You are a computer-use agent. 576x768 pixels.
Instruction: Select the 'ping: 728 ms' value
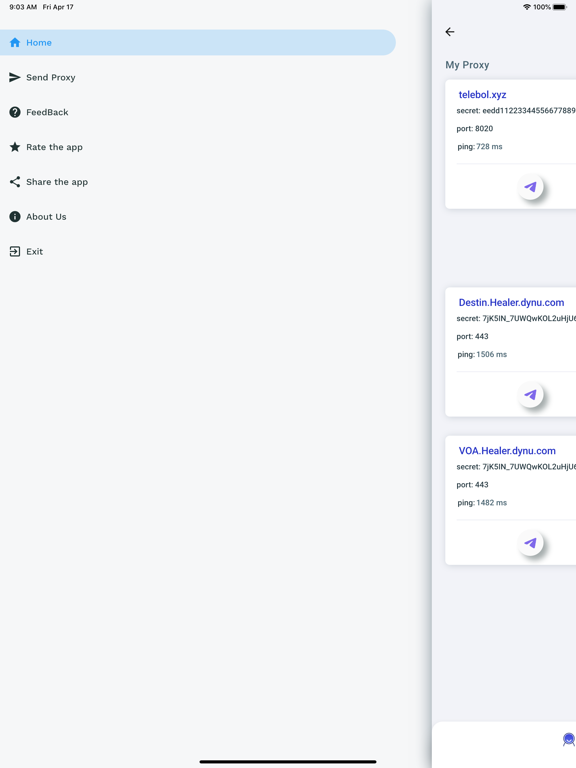point(480,146)
